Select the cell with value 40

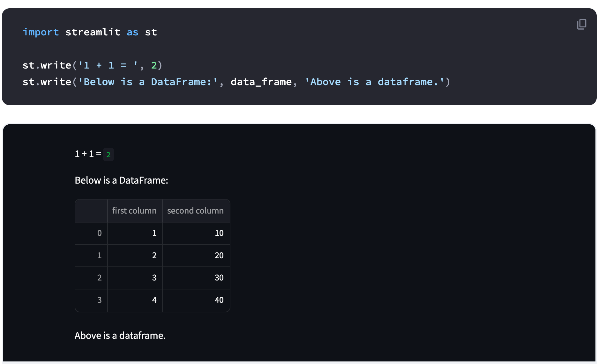pyautogui.click(x=196, y=300)
